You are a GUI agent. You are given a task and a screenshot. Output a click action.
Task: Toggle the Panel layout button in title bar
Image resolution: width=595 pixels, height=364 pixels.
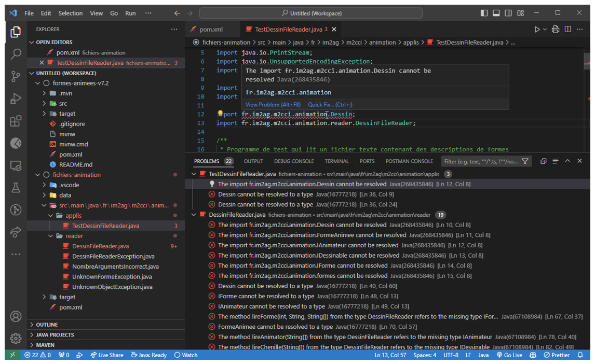click(x=496, y=13)
